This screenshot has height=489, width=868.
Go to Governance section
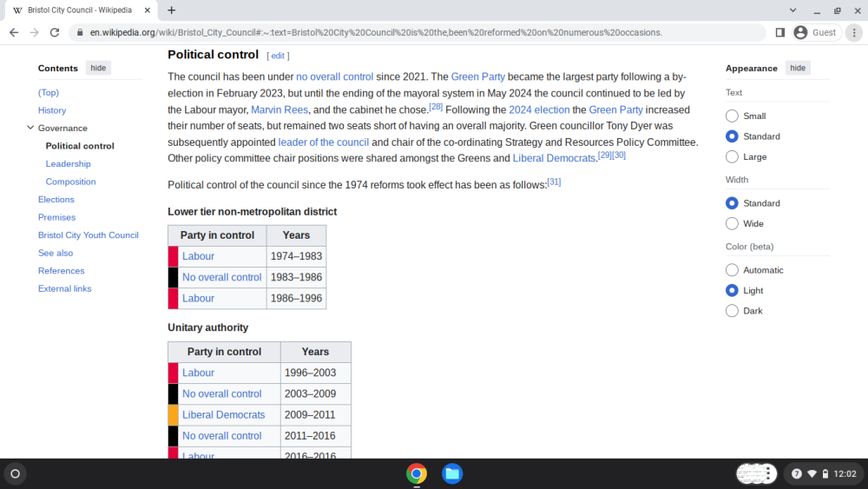[x=62, y=128]
